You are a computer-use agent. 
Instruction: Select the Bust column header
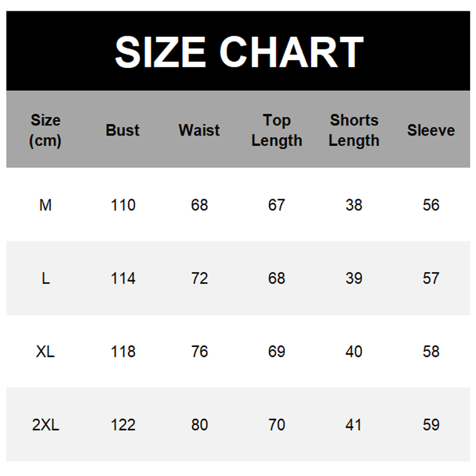tap(123, 130)
